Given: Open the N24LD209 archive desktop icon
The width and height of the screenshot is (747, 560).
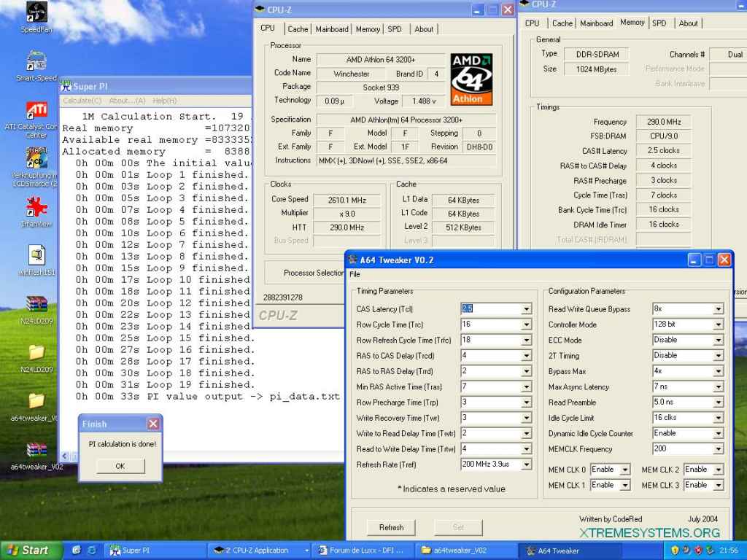Looking at the screenshot, I should point(36,304).
